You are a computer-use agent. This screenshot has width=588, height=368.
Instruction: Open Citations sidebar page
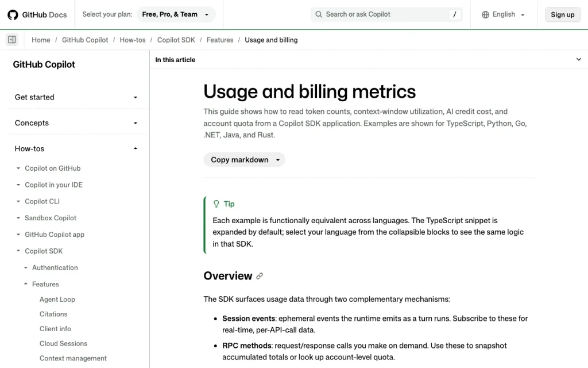tap(53, 314)
